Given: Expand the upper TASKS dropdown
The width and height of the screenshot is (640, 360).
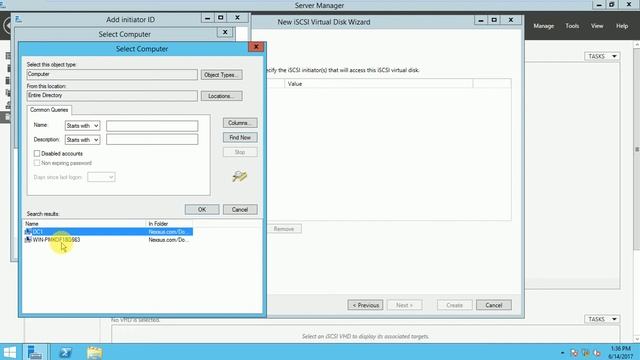Looking at the screenshot, I should pyautogui.click(x=602, y=56).
